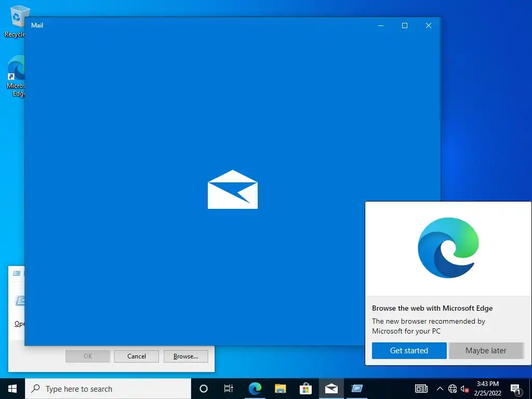Open the network status icon
The image size is (532, 399).
point(453,389)
